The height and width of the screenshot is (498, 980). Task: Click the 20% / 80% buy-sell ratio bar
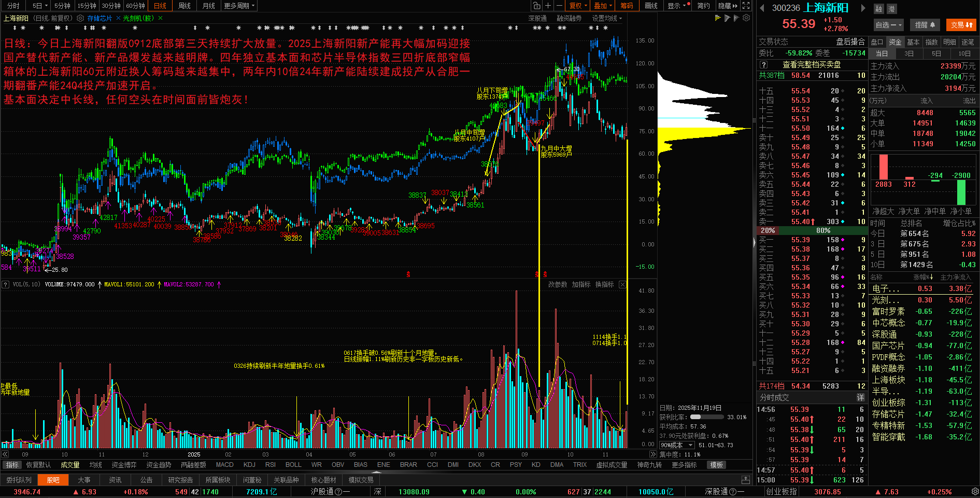point(812,230)
